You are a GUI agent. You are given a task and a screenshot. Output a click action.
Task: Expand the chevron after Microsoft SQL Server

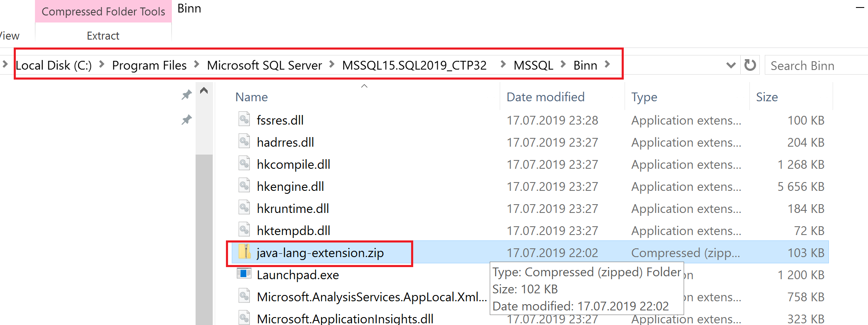332,65
